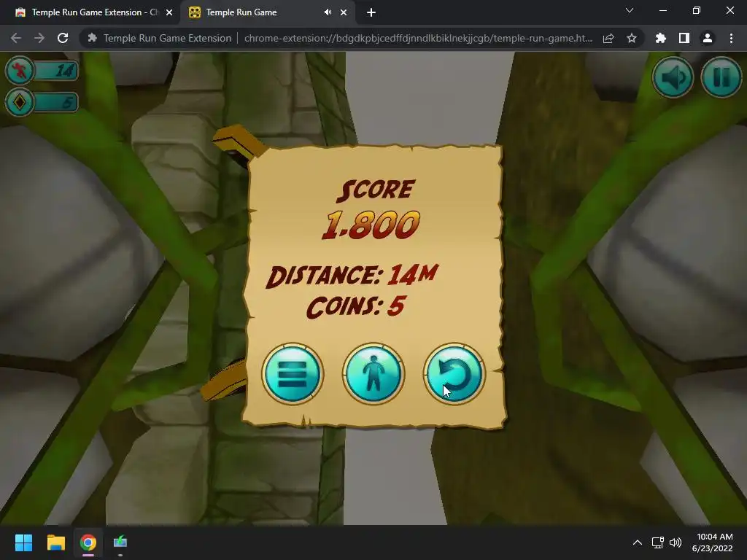
Task: Restore down the Chrome window
Action: point(697,10)
